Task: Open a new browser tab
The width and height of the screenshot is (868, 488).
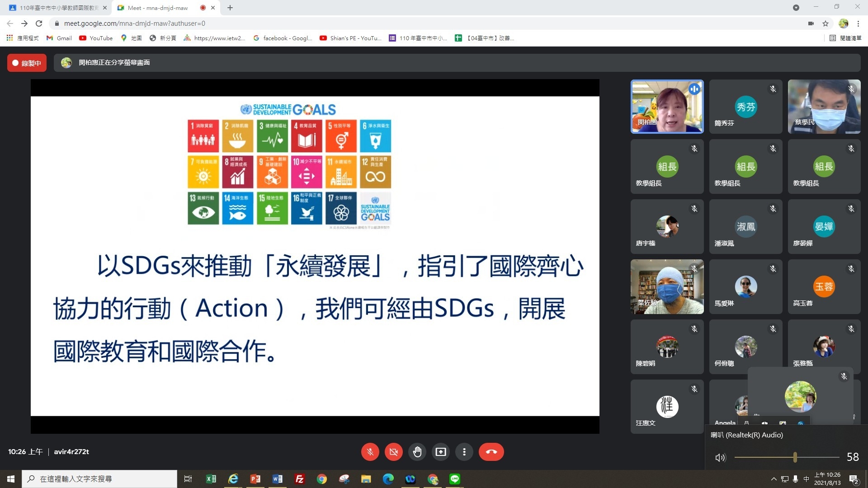Action: (x=230, y=8)
